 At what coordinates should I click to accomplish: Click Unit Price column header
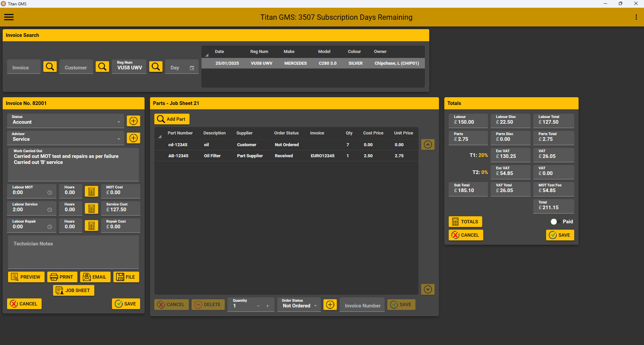tap(403, 133)
